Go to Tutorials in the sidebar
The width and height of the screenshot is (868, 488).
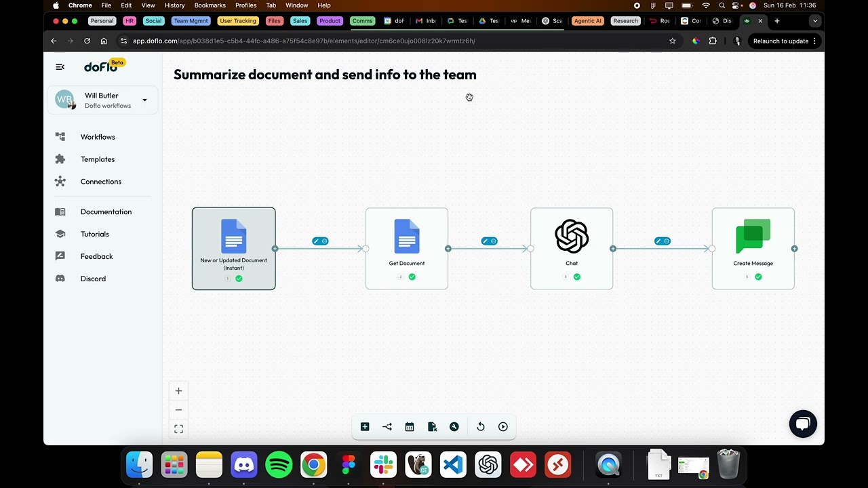point(94,234)
